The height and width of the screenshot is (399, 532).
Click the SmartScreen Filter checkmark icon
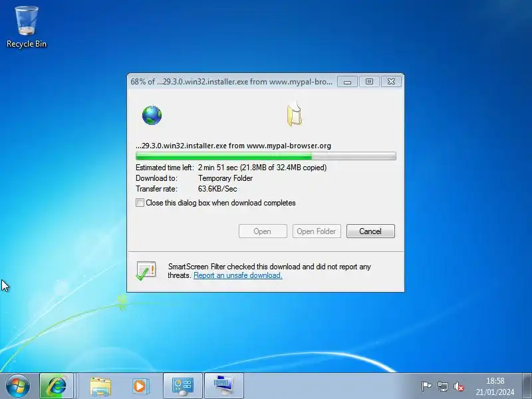pyautogui.click(x=146, y=271)
